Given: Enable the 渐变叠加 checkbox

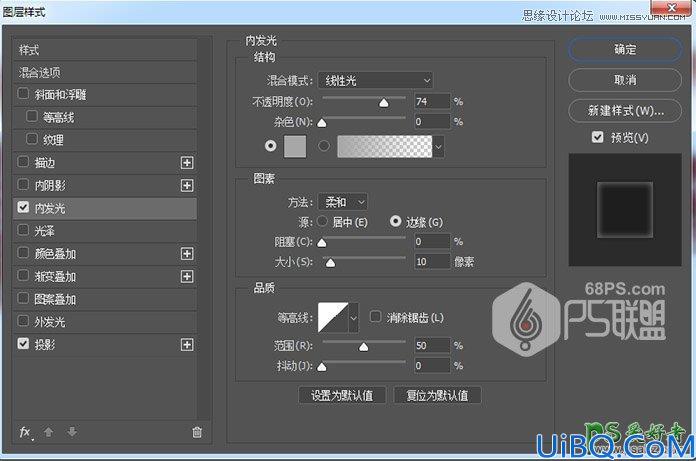Looking at the screenshot, I should click(x=23, y=276).
